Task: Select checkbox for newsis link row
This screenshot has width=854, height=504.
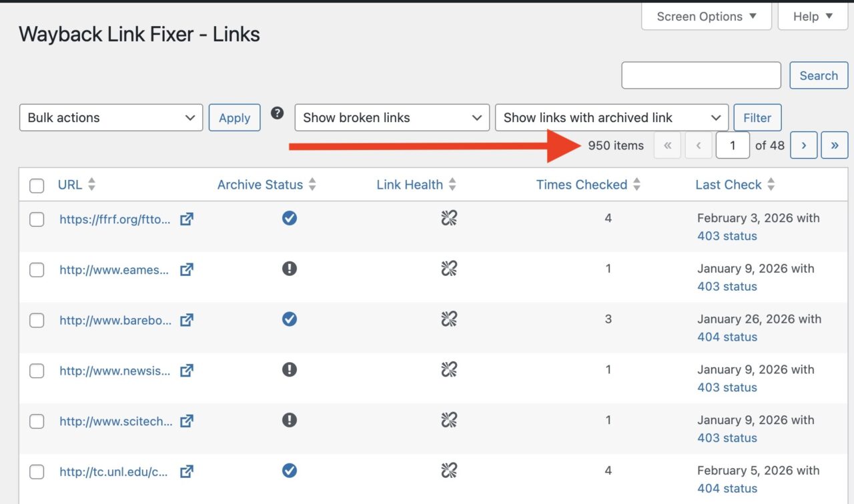Action: (37, 371)
